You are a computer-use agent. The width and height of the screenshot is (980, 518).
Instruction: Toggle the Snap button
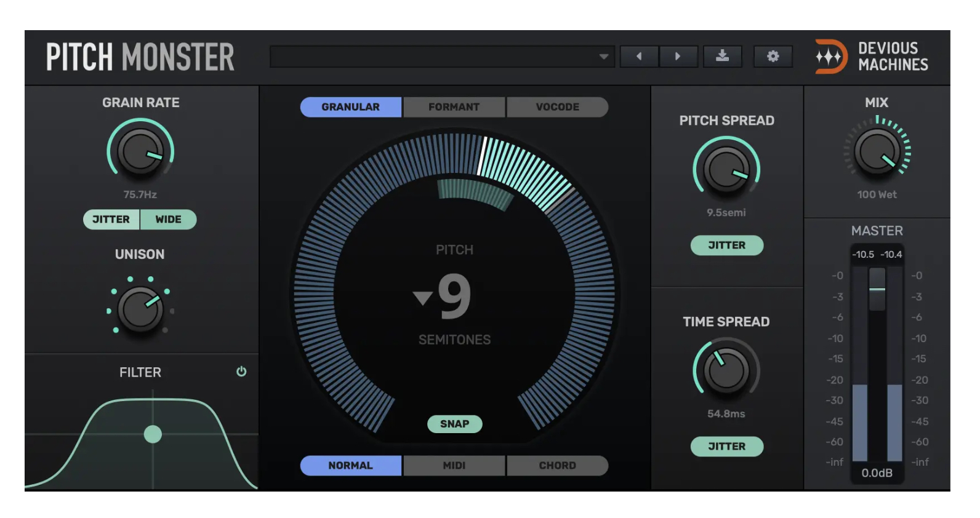pyautogui.click(x=455, y=424)
